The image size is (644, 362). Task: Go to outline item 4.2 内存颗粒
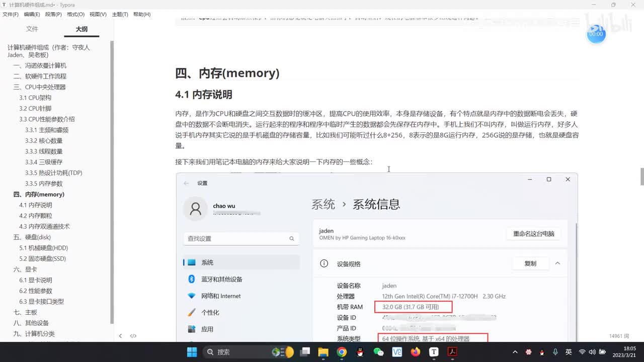point(36,216)
